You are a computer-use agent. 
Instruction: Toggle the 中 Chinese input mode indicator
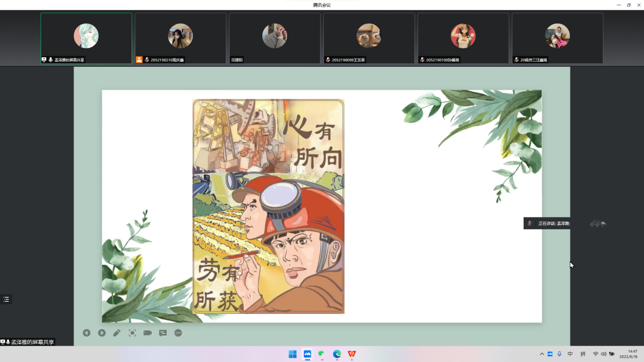570,354
